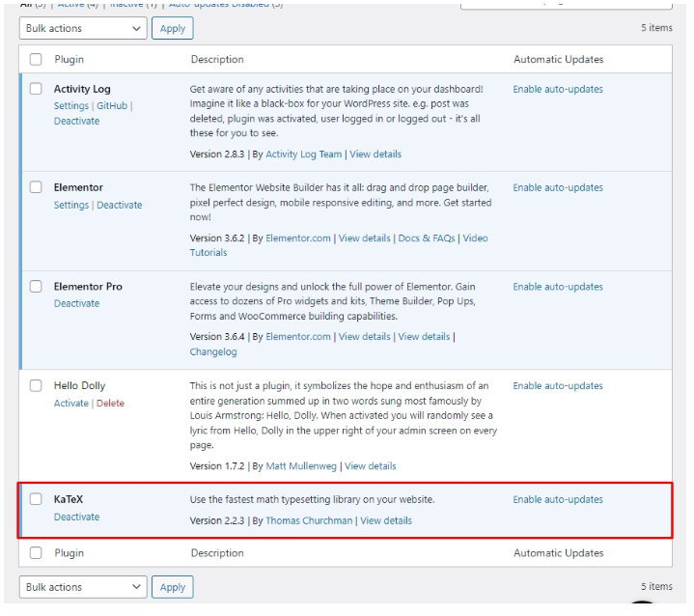Open the top Bulk actions dropdown
Screen dimensions: 694x616
(x=83, y=28)
